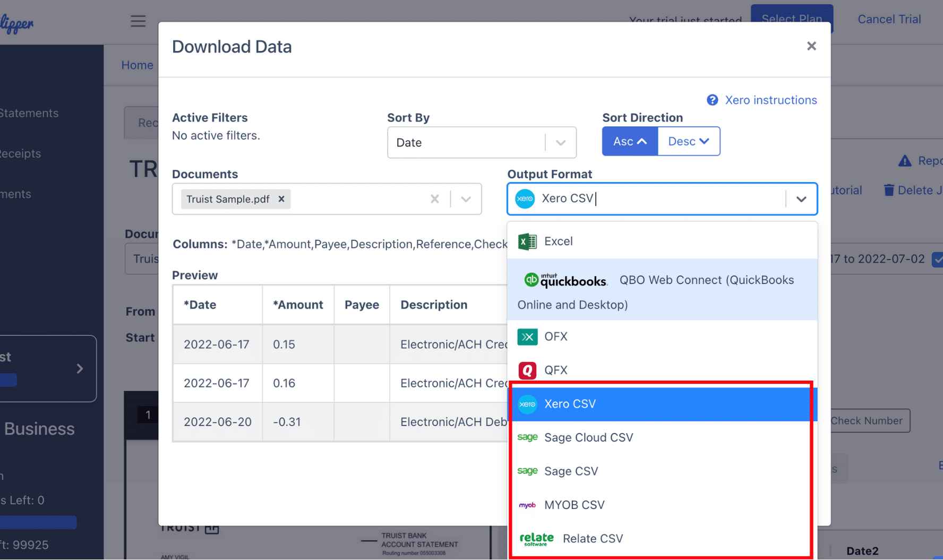Expand the Documents selection dropdown
The height and width of the screenshot is (560, 943).
tap(466, 199)
